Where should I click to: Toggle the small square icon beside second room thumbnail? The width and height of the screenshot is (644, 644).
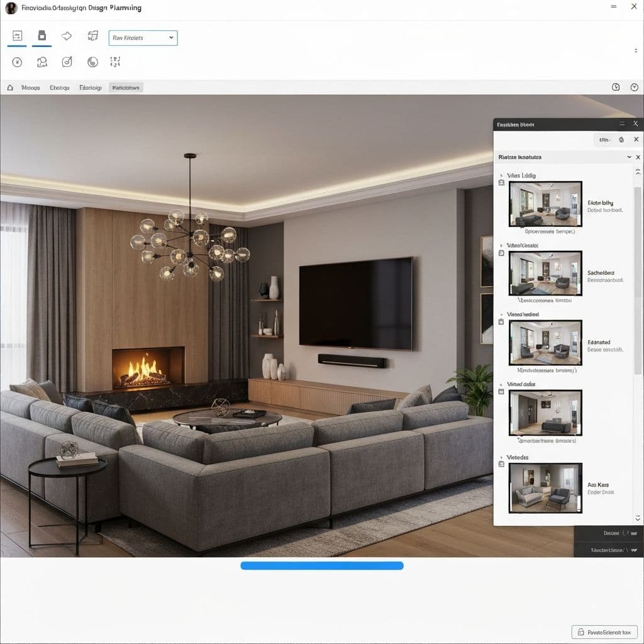click(x=501, y=253)
